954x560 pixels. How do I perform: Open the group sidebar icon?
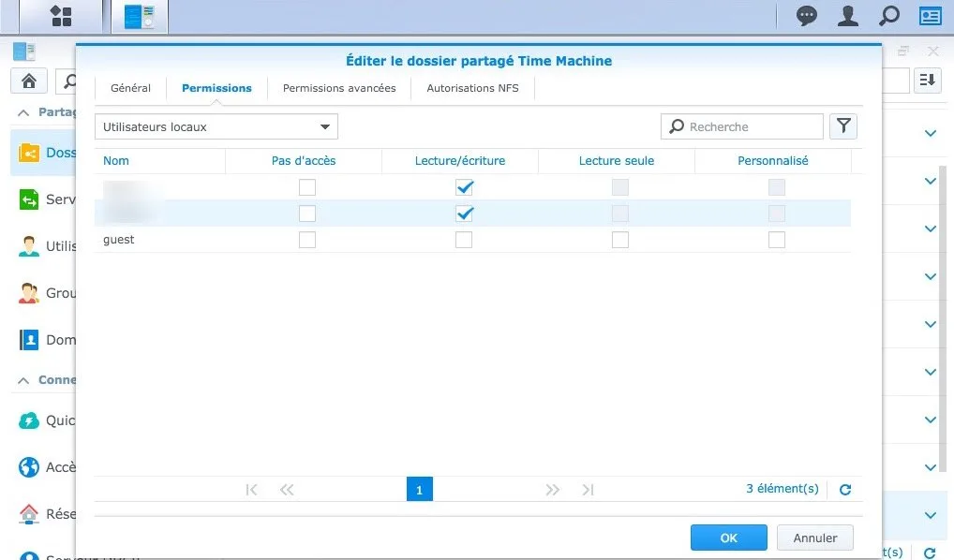pyautogui.click(x=29, y=293)
